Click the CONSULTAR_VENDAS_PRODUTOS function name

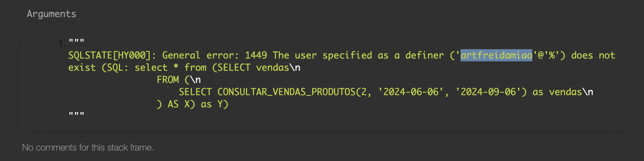pos(286,92)
